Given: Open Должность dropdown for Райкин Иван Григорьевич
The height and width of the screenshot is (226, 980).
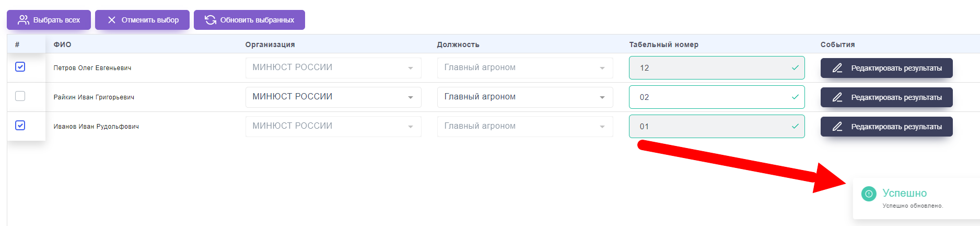Looking at the screenshot, I should point(525,97).
